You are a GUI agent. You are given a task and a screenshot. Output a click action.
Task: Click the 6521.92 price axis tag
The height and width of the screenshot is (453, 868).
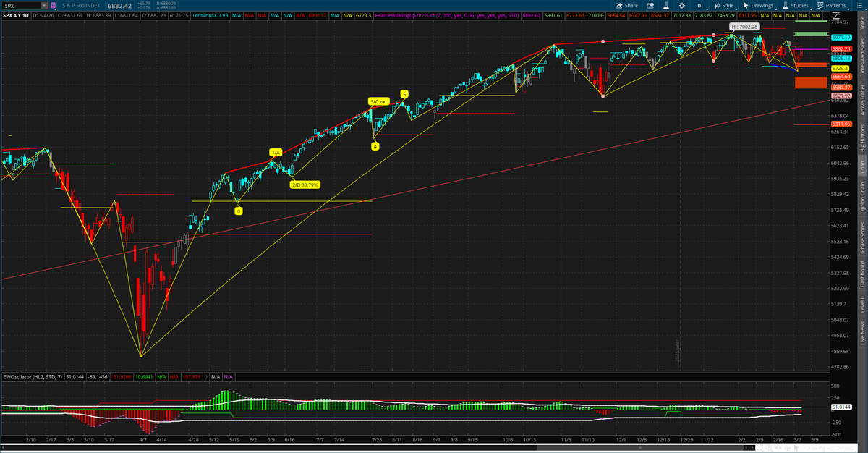841,96
